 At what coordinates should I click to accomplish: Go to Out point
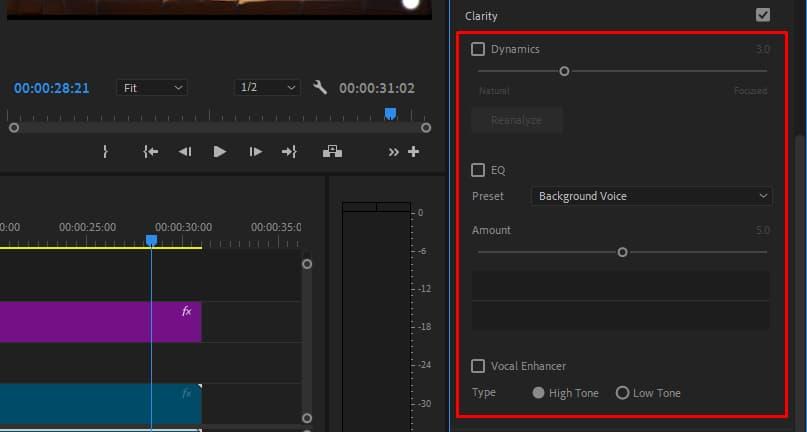(289, 152)
